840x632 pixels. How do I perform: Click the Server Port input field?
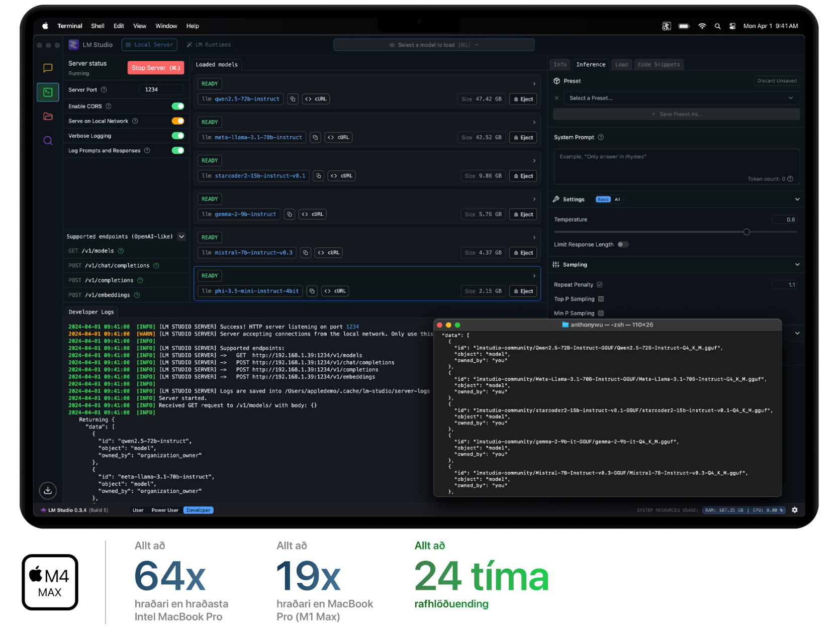pos(161,89)
